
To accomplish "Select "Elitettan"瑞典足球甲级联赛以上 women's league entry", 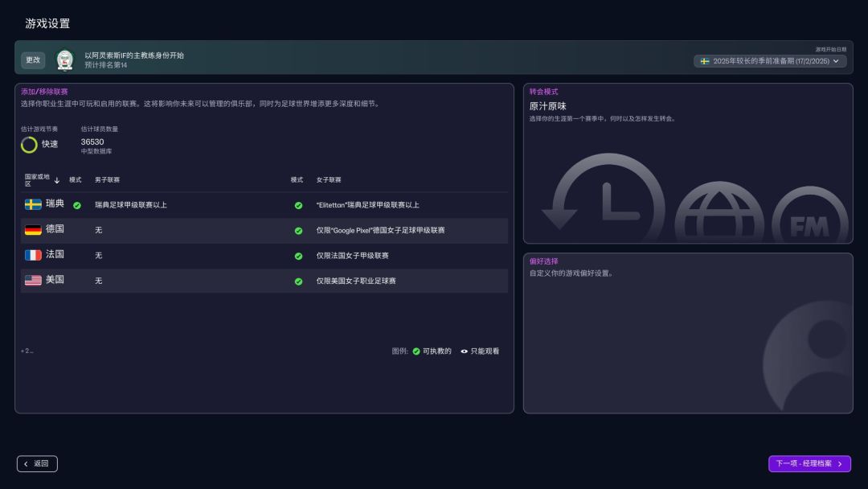I will tap(367, 205).
